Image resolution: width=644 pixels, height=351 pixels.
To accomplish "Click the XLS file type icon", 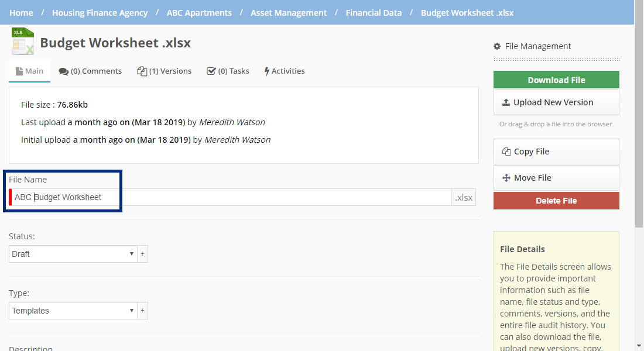I will (23, 41).
